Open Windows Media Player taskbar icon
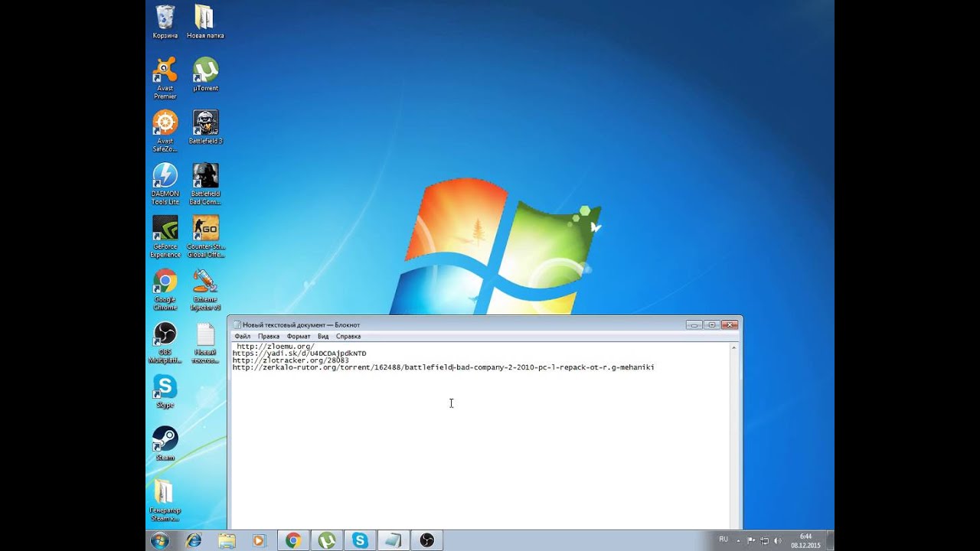980x551 pixels. (259, 540)
